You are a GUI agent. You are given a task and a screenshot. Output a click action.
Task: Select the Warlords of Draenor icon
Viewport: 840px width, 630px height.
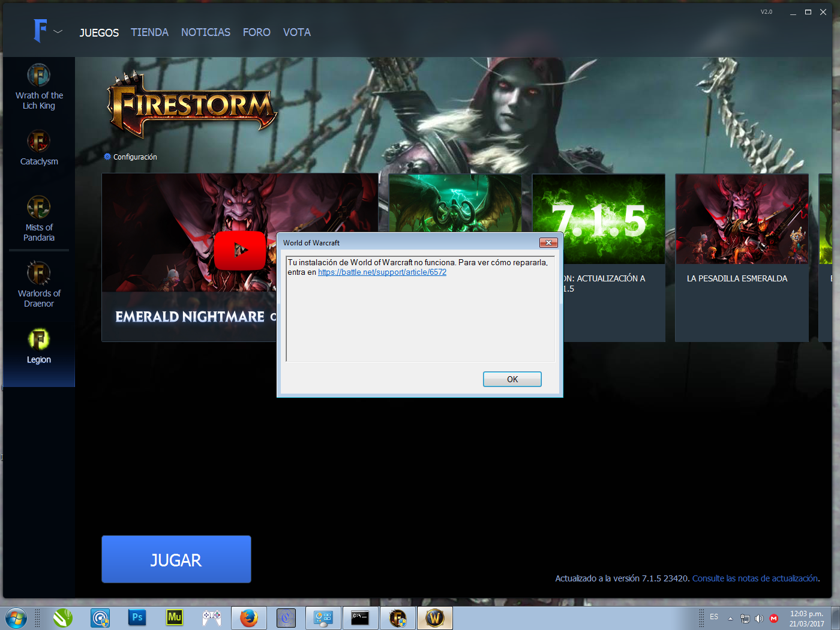38,273
